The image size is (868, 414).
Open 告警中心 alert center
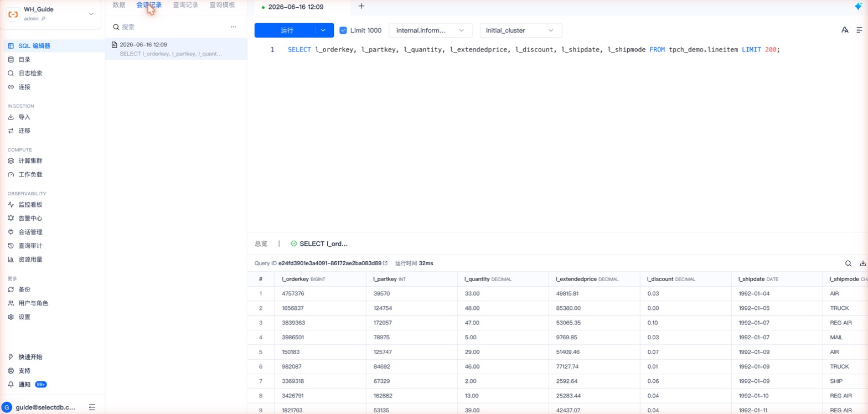53,219
